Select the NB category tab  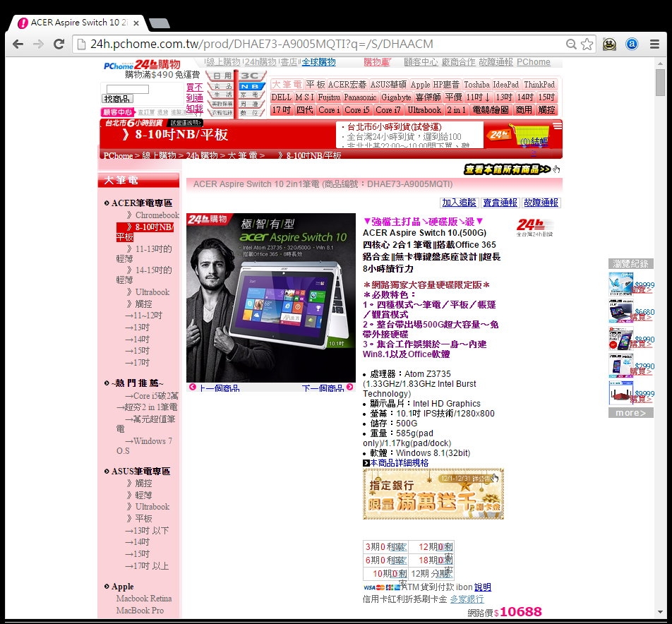click(251, 86)
